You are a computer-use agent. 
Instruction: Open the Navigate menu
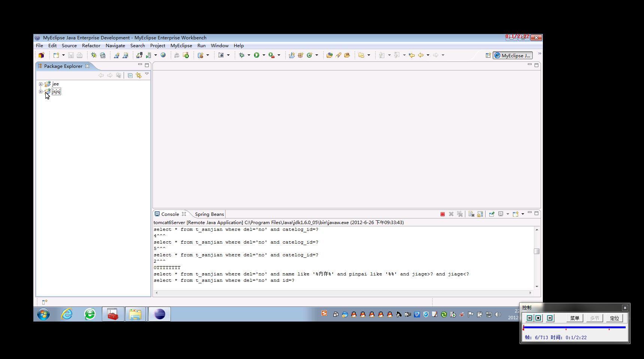[115, 45]
